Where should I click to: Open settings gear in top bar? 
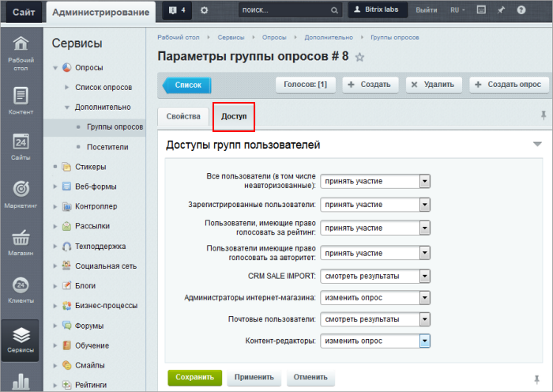[x=204, y=10]
